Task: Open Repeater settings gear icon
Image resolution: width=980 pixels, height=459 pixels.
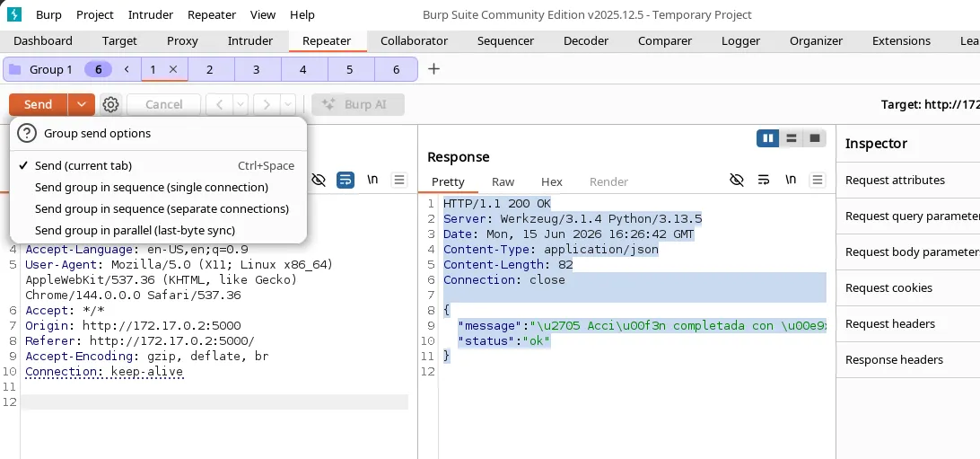Action: (x=110, y=104)
